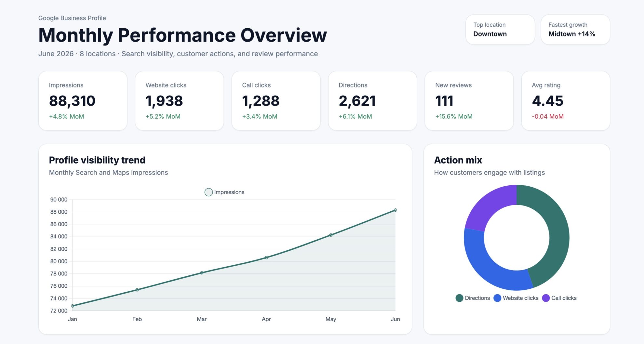Click the '+6.1% MoM' change value
Viewport: 644px width, 344px height.
click(x=356, y=116)
